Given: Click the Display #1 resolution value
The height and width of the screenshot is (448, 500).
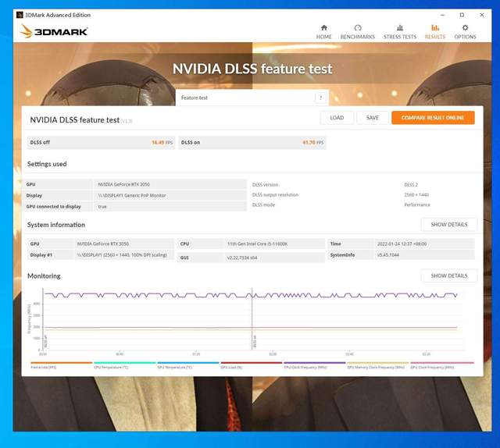Looking at the screenshot, I should [x=122, y=255].
